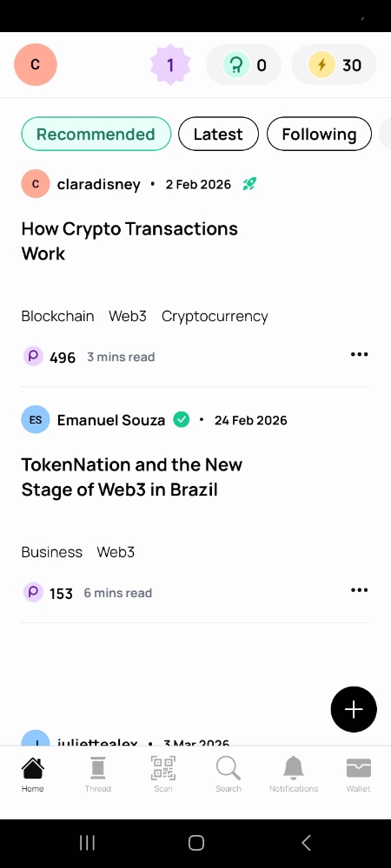
Task: Tap the black plus create button
Action: point(354,709)
